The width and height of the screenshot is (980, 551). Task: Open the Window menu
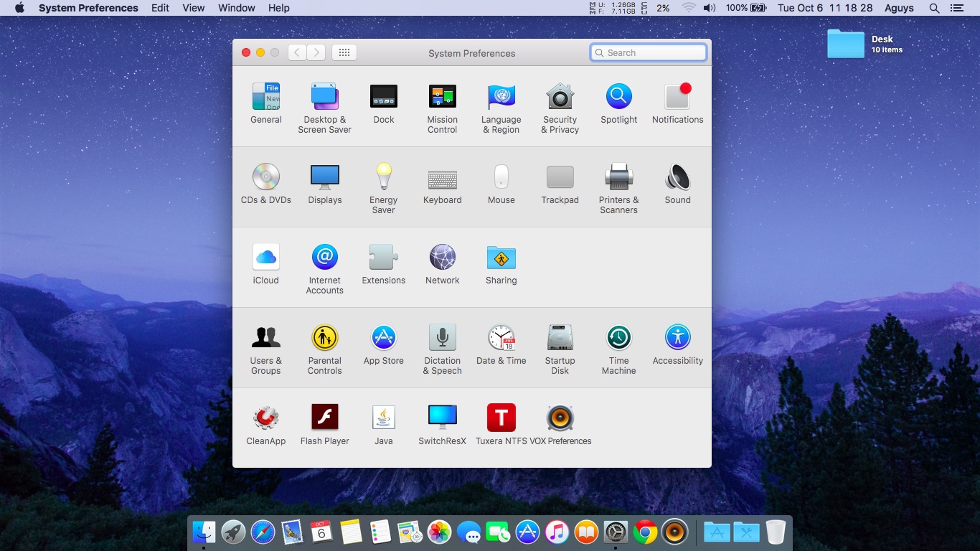pos(237,8)
